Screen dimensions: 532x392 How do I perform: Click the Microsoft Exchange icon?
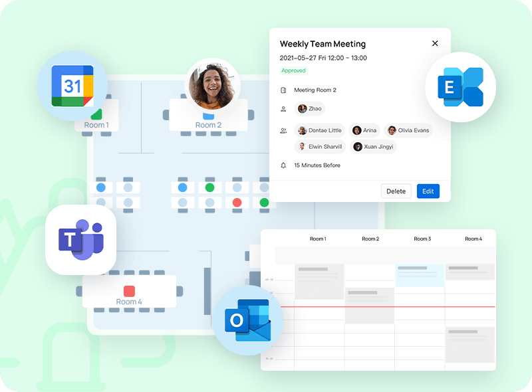(x=460, y=87)
